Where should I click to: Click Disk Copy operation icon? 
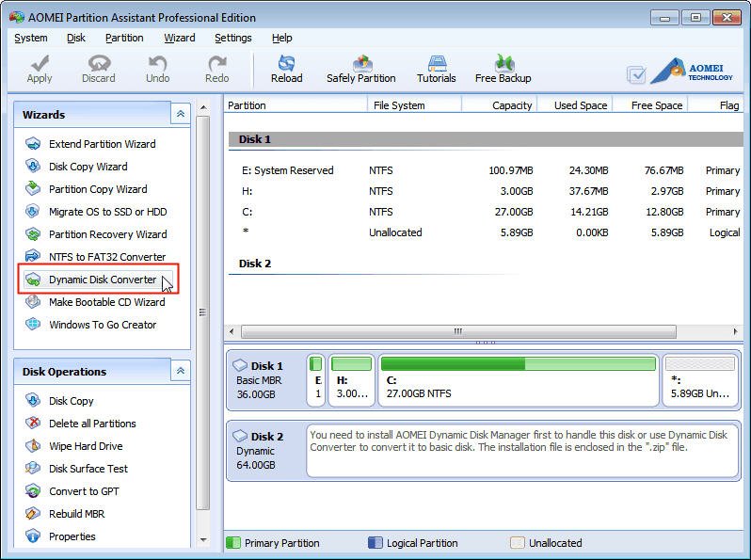pyautogui.click(x=33, y=401)
